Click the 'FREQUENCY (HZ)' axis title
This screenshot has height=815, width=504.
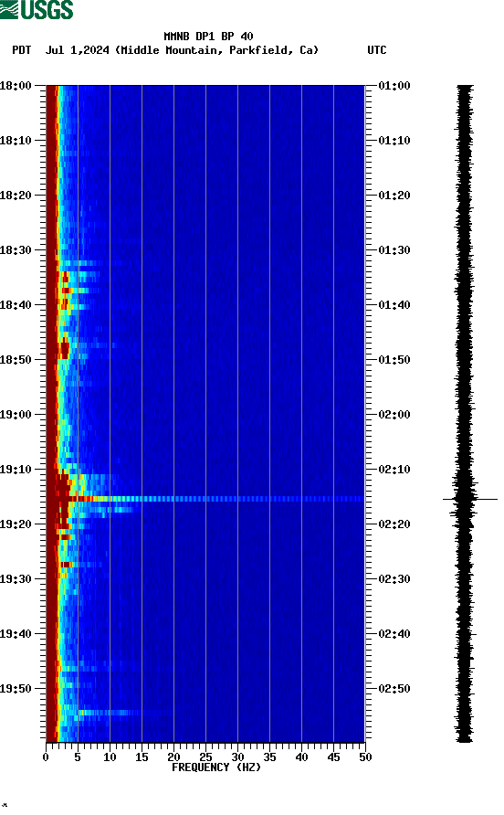point(216,767)
